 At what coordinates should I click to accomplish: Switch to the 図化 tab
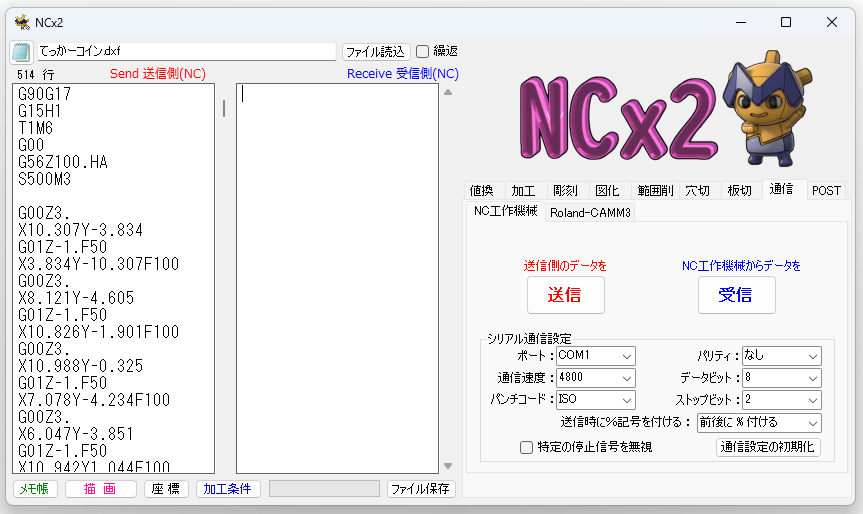click(x=608, y=190)
